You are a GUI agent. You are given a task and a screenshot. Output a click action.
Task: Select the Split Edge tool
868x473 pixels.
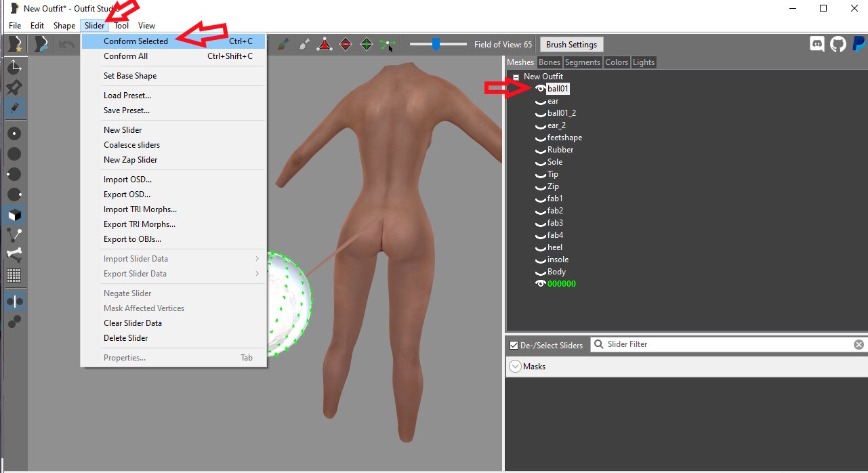367,45
